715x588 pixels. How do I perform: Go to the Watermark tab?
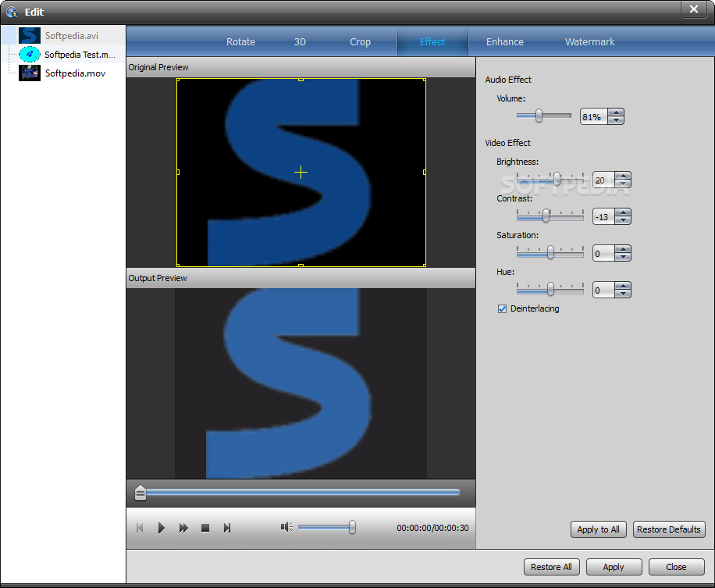coord(589,42)
